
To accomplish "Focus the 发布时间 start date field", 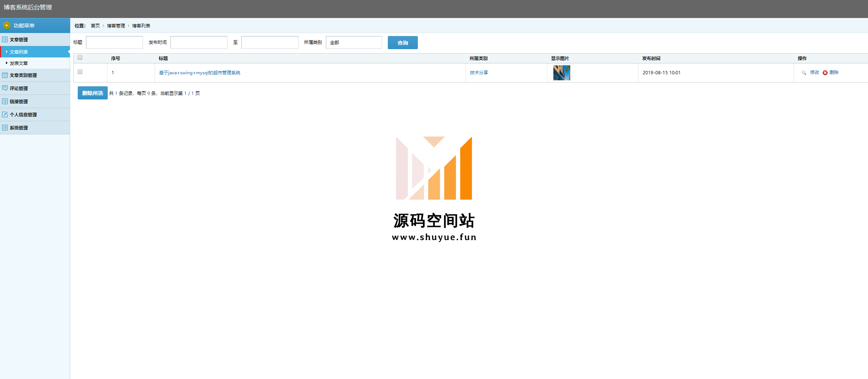I will [x=199, y=42].
